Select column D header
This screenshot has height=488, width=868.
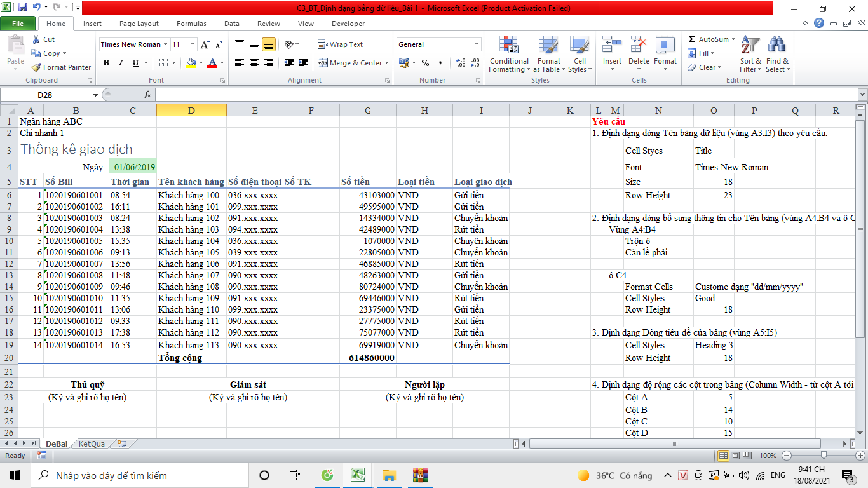[x=191, y=111]
